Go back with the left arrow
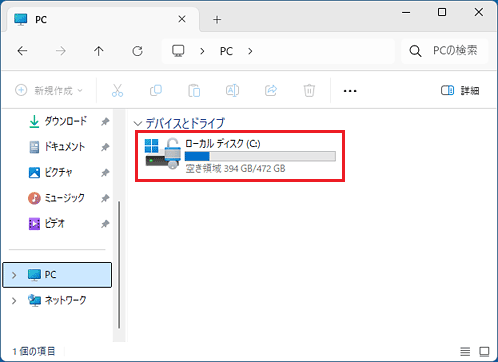The image size is (498, 362). (22, 51)
